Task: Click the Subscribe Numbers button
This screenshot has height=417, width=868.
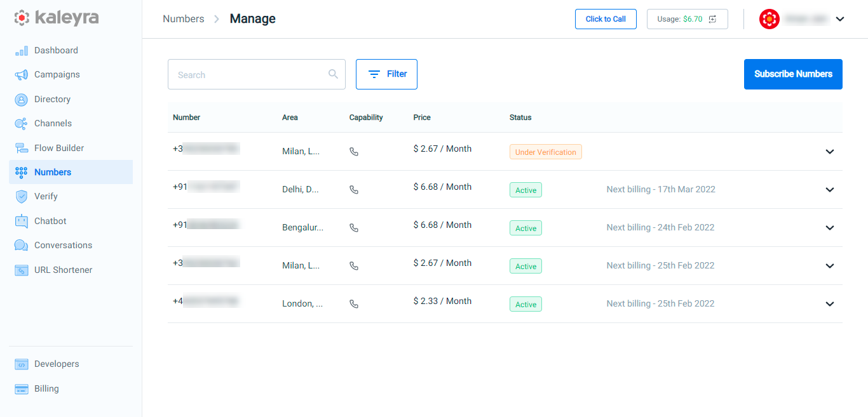Action: pos(793,74)
